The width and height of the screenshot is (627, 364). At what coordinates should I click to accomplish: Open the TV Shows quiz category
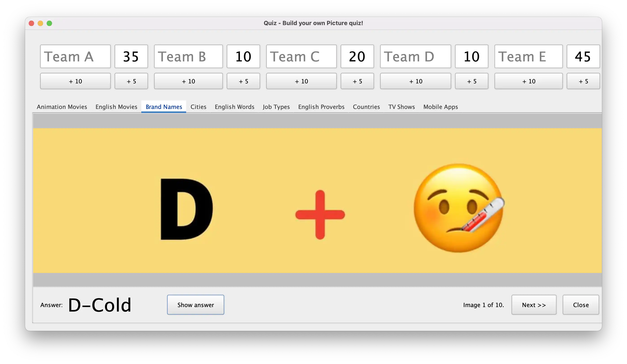[401, 107]
